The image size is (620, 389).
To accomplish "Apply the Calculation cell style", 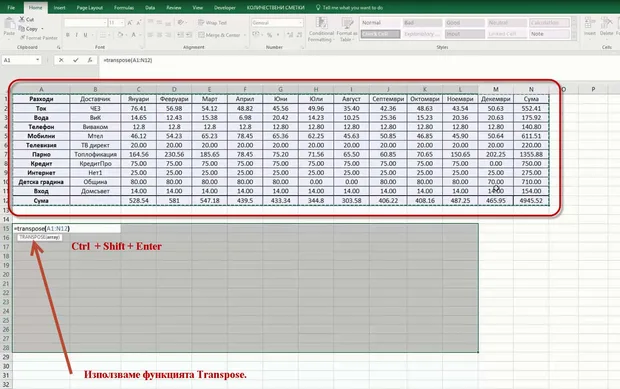I will [x=549, y=23].
